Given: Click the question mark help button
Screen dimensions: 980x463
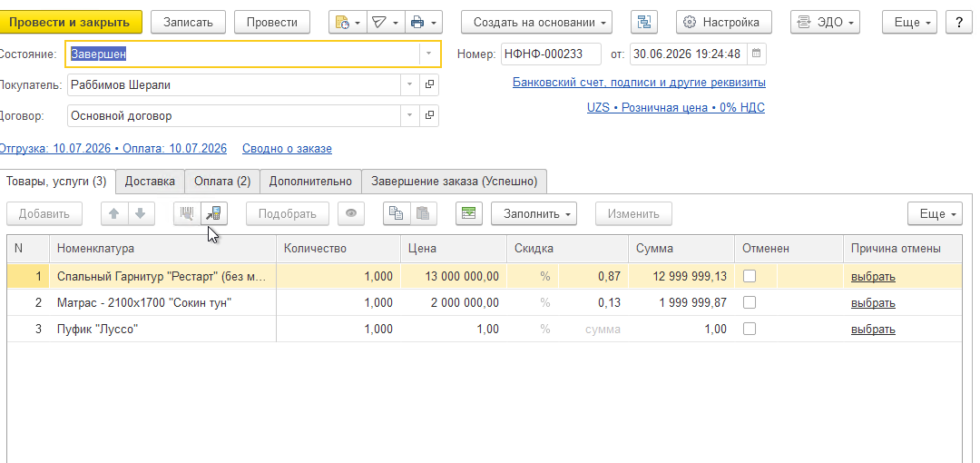Looking at the screenshot, I should point(959,23).
